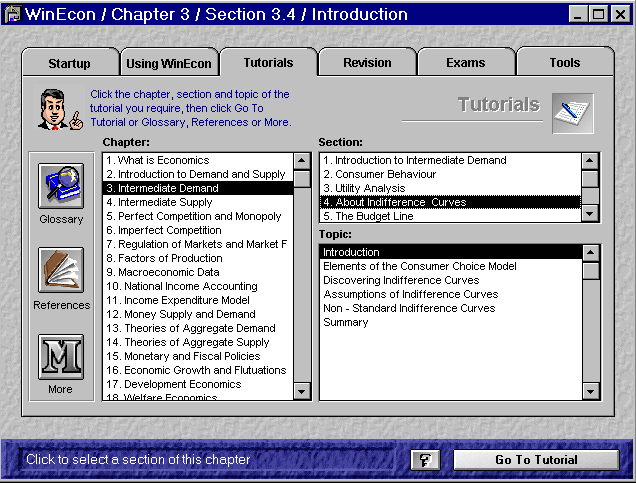The image size is (636, 483).
Task: Select section '3. Utility Analysis'
Action: pos(451,188)
